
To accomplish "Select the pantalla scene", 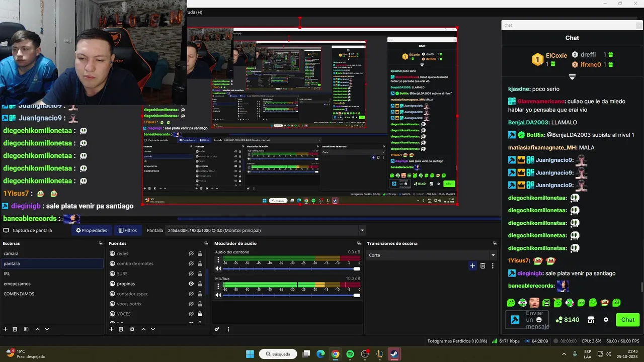I will click(x=52, y=263).
